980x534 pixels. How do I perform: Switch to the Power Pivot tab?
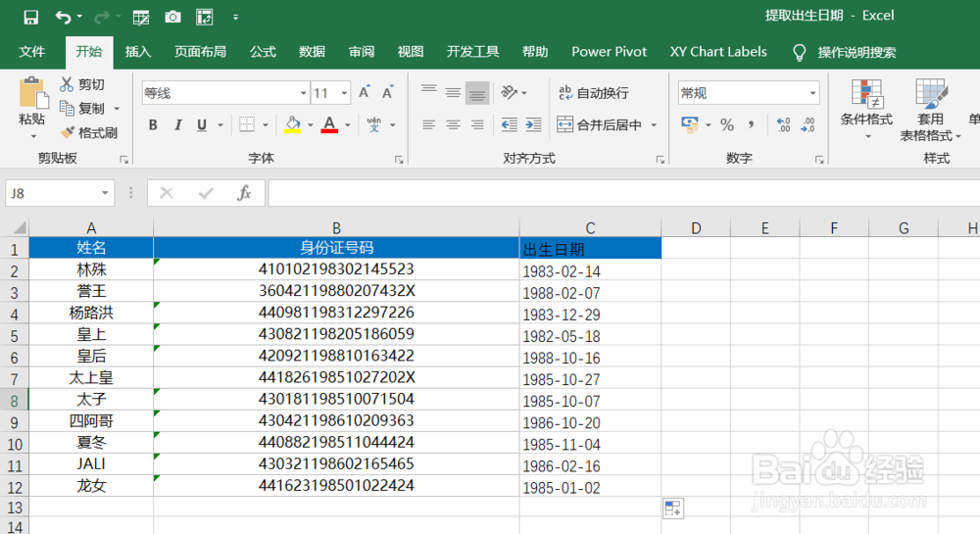click(609, 52)
